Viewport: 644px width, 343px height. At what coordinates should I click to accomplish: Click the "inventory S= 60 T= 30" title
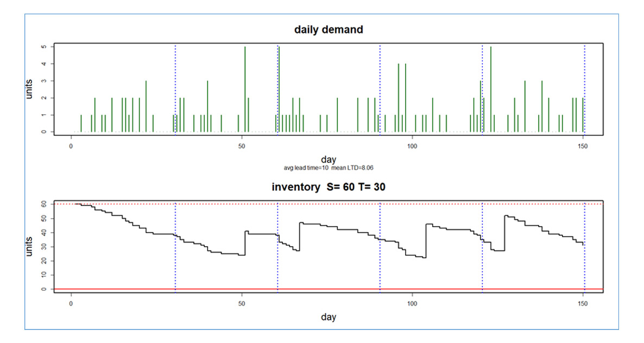[x=329, y=187]
